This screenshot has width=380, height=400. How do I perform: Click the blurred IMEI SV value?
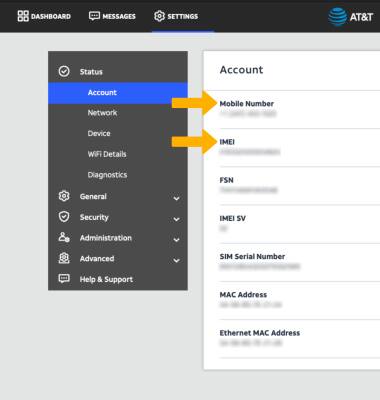tap(223, 229)
